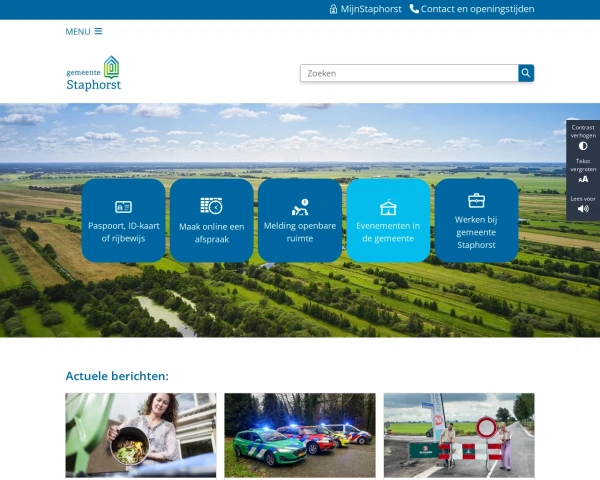Click the magnifying glass search button

[x=526, y=73]
